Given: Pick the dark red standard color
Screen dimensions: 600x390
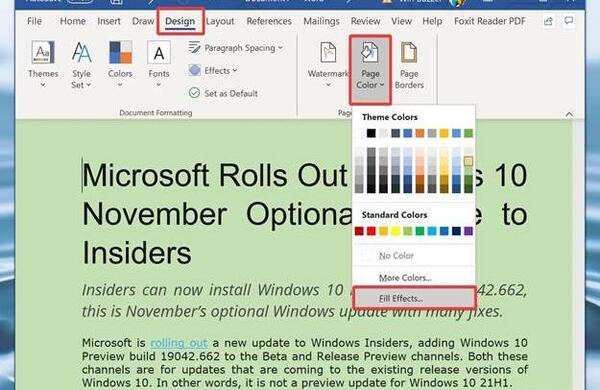Looking at the screenshot, I should pyautogui.click(x=359, y=231).
